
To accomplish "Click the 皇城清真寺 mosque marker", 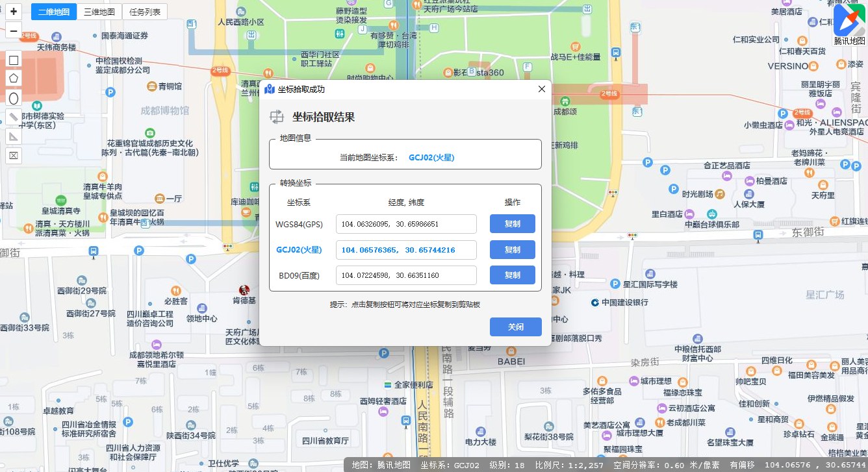I will (x=60, y=200).
